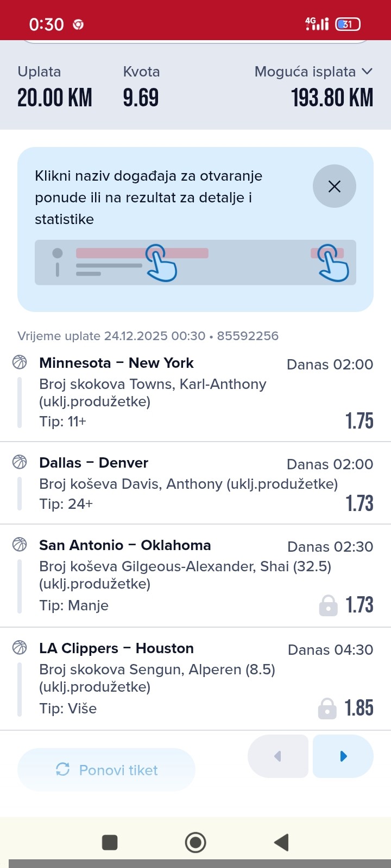Viewport: 391px width, 868px height.
Task: Tap lock icon on Gilgeous-Alexander bet
Action: (328, 605)
